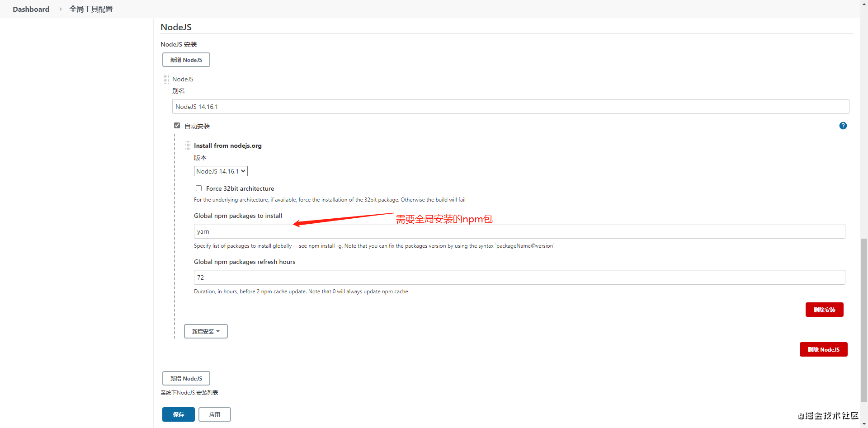Click the 删除 NodeJS button
Image resolution: width=868 pixels, height=428 pixels.
[823, 349]
